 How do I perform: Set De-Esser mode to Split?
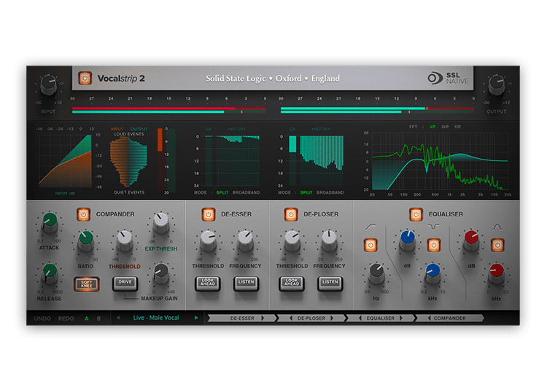coord(222,192)
